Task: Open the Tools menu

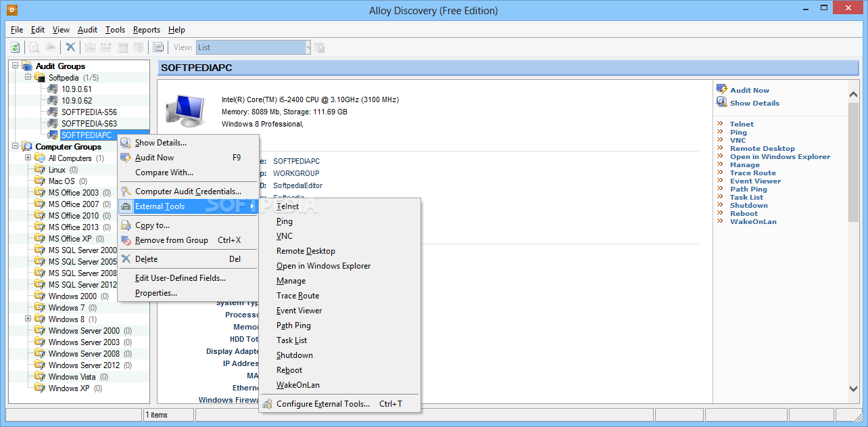Action: (x=116, y=30)
